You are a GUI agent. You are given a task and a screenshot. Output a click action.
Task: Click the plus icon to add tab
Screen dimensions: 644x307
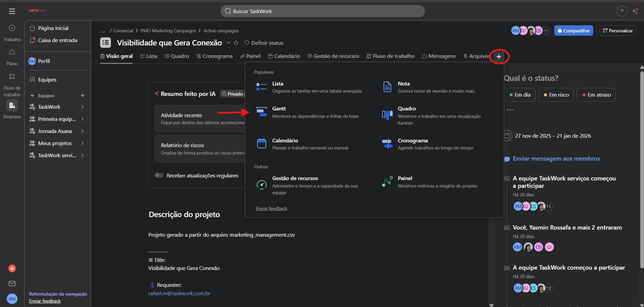(x=499, y=57)
